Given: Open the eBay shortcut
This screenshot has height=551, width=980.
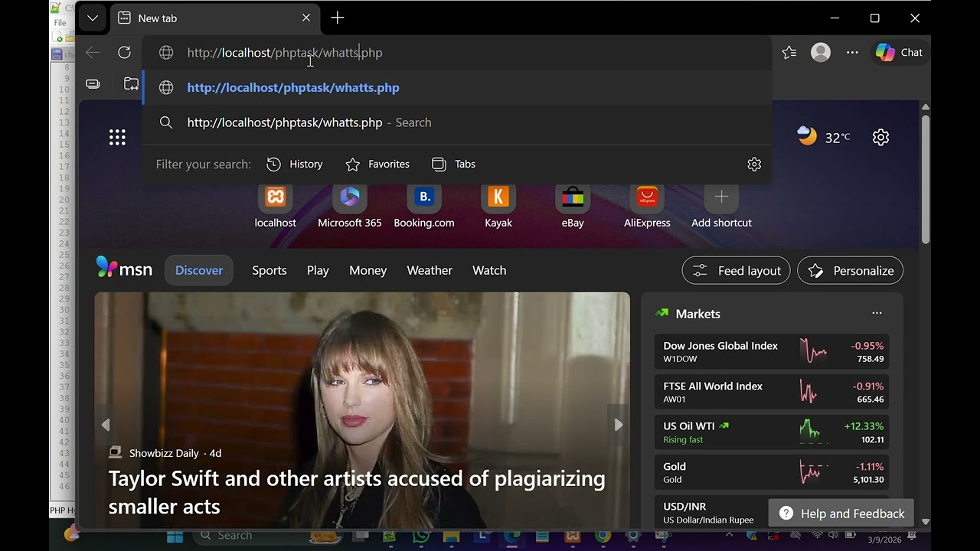Looking at the screenshot, I should pyautogui.click(x=573, y=207).
